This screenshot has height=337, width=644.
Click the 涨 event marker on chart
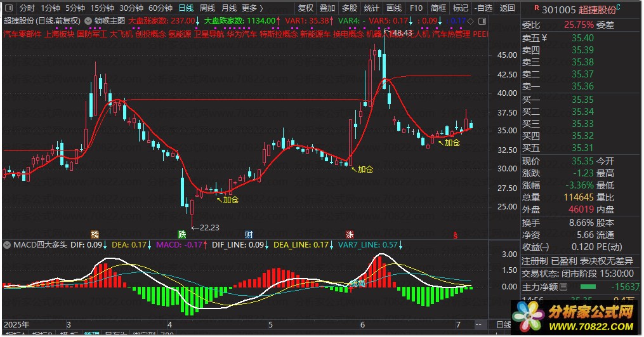coord(350,235)
